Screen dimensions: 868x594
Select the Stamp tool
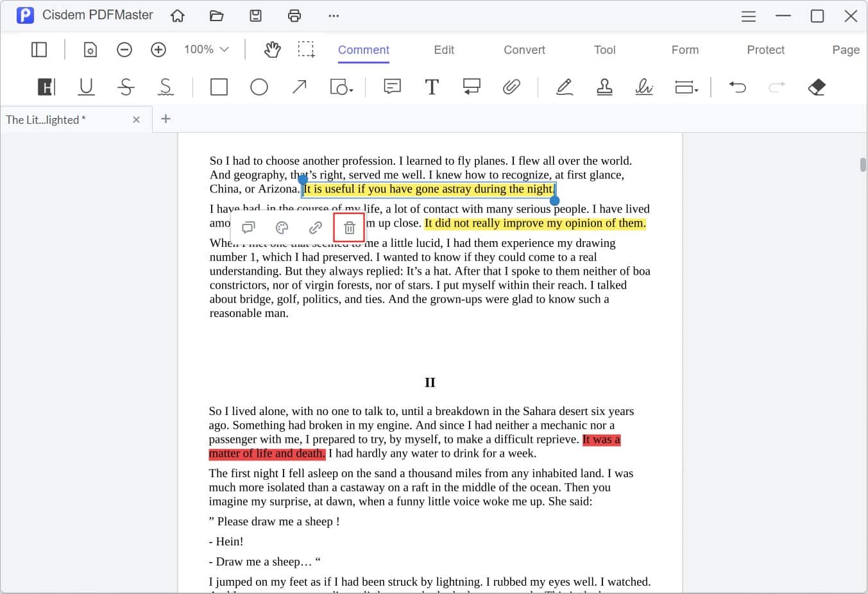coord(604,87)
